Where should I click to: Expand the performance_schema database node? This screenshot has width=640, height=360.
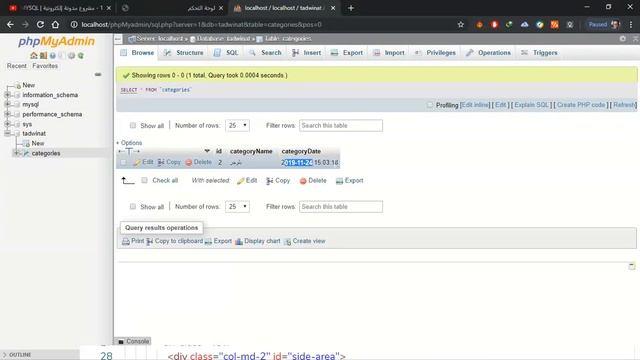7,114
